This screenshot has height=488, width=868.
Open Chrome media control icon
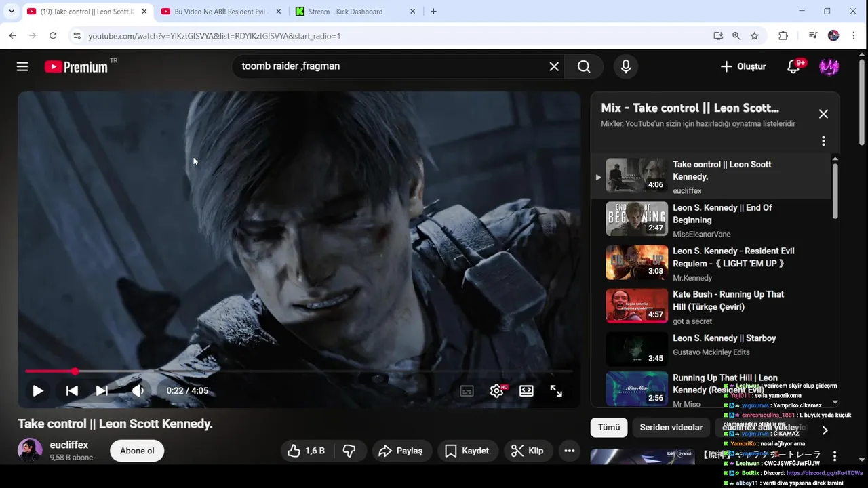coord(813,36)
